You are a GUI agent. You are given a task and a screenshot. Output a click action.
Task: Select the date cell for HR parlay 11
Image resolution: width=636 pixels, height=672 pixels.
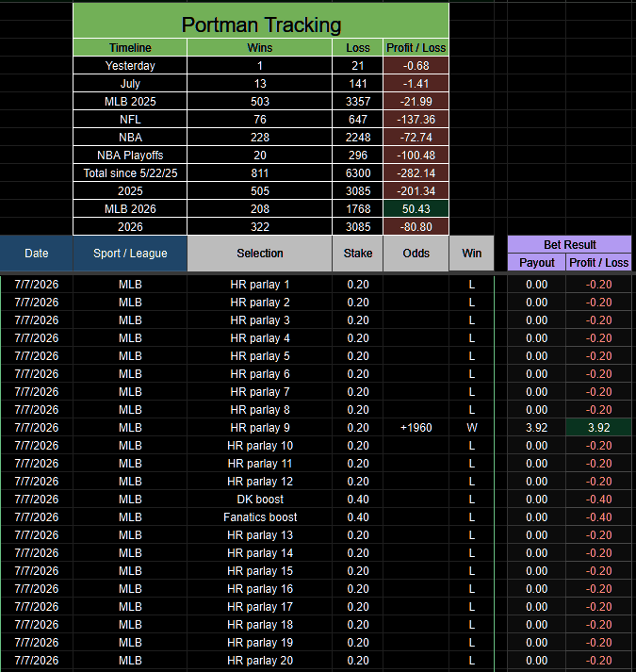pos(37,464)
